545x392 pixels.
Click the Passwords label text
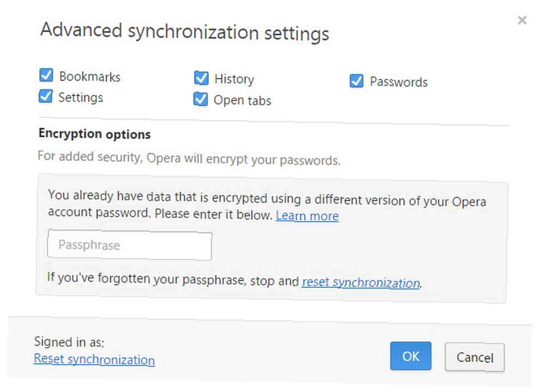click(x=399, y=82)
